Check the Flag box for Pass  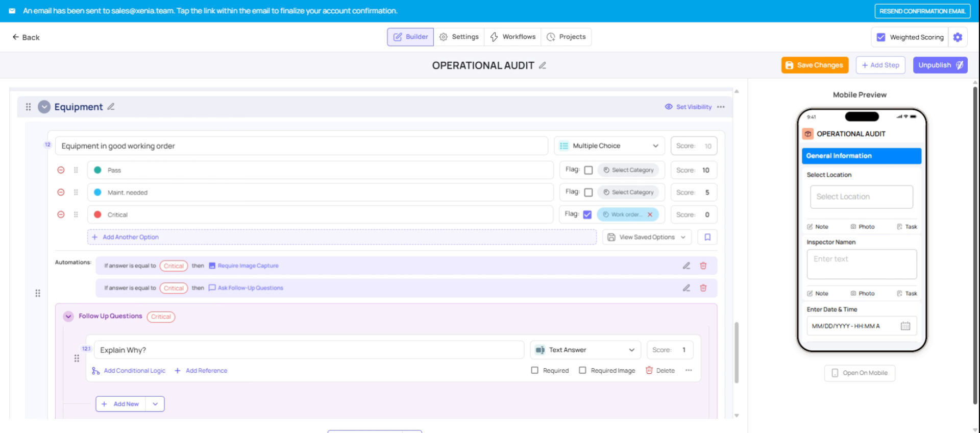pos(589,170)
